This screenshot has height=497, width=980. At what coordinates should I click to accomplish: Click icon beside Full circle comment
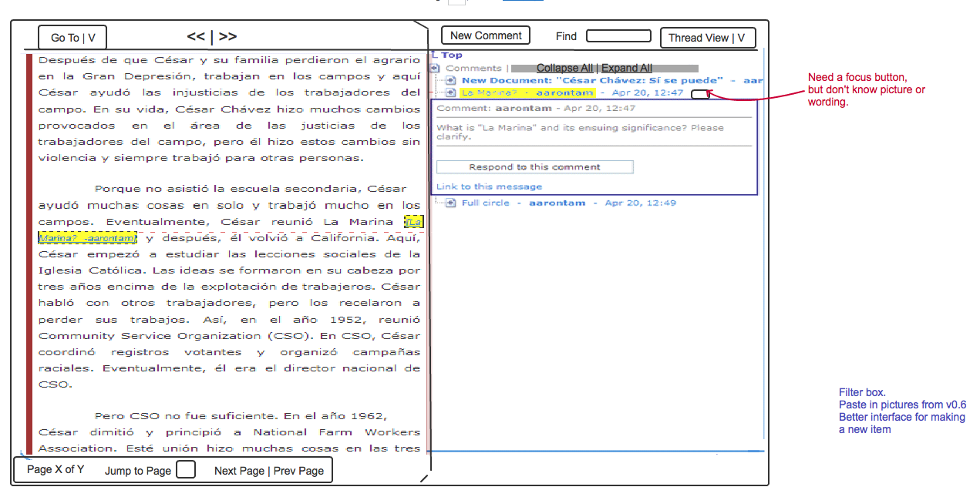(x=451, y=203)
